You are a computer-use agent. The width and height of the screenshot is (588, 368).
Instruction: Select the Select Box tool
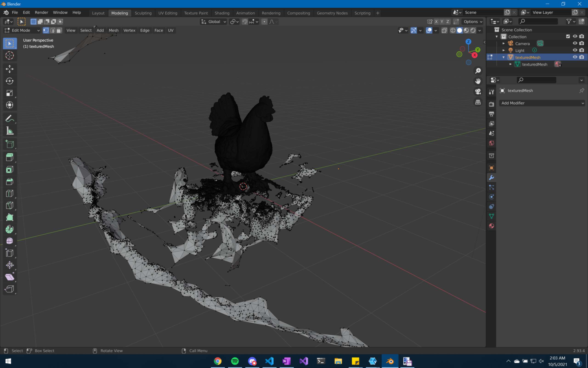tap(10, 43)
